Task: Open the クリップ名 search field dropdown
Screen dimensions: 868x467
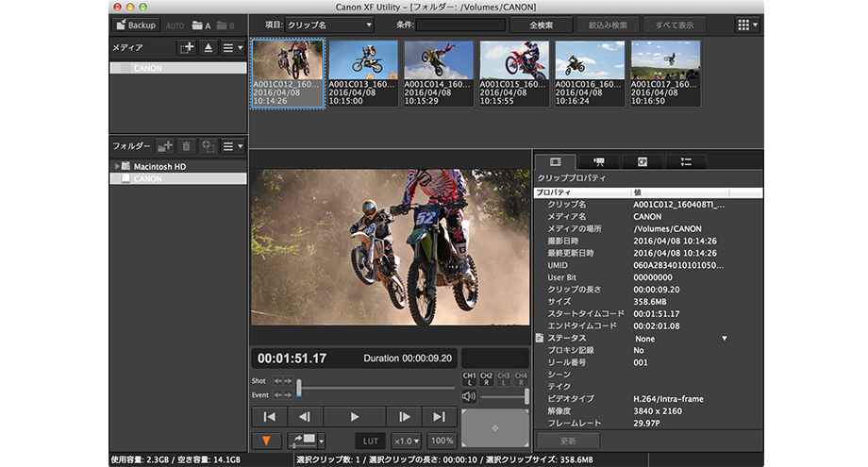Action: [330, 25]
